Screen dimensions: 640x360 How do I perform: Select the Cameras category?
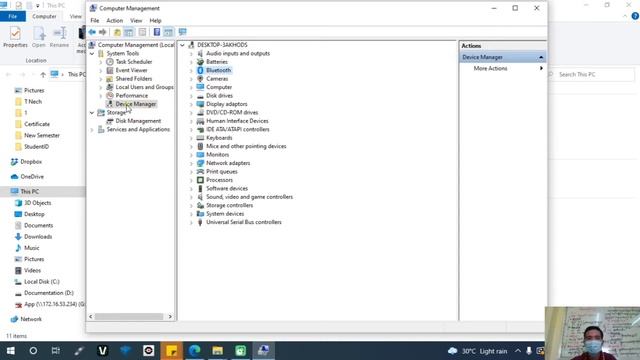coord(217,79)
